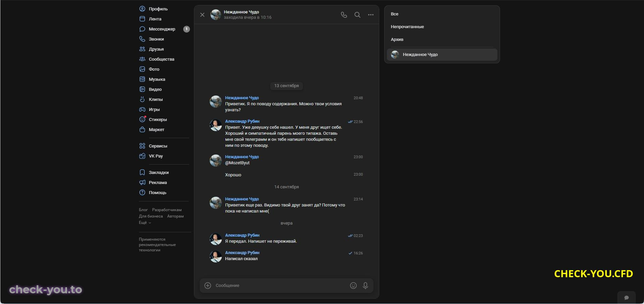Click the floating chat bubble at bottom right
Viewport: 644px width, 304px height.
point(626,298)
